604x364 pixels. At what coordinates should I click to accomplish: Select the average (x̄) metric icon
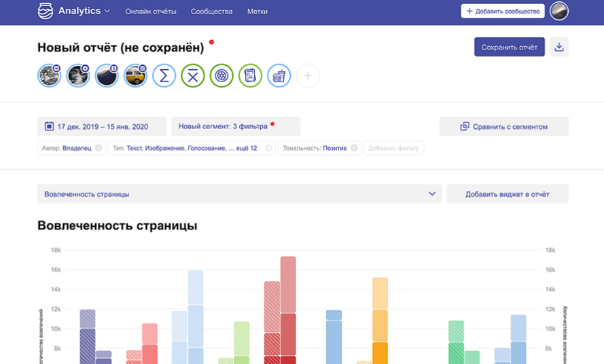[x=193, y=75]
